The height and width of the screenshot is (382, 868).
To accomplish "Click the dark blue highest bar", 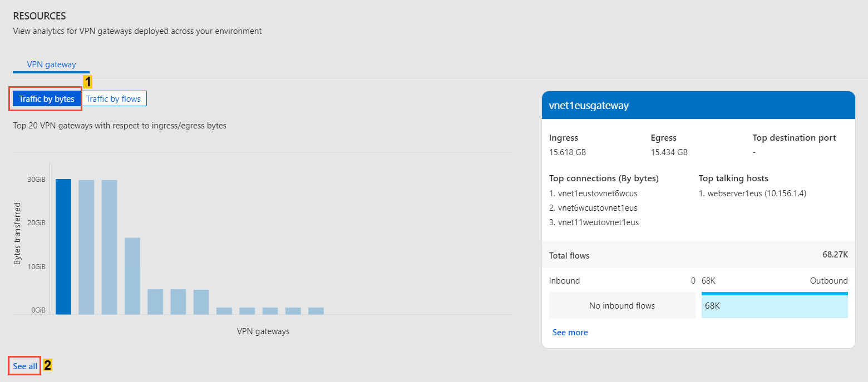I will (63, 246).
